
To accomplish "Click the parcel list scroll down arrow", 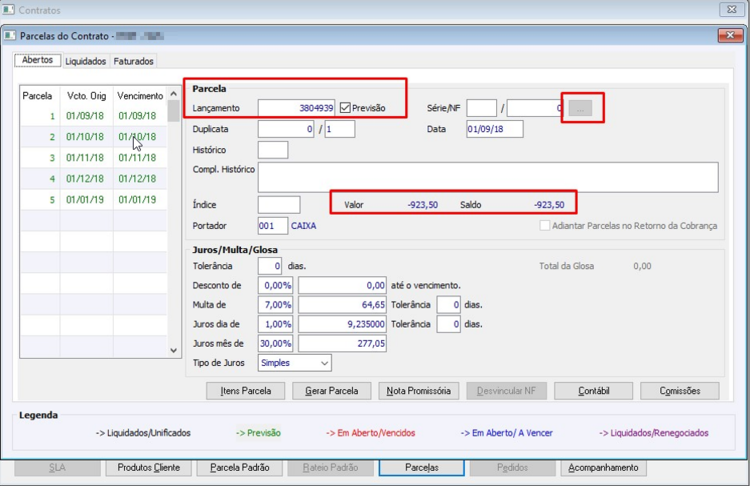I will tap(173, 351).
